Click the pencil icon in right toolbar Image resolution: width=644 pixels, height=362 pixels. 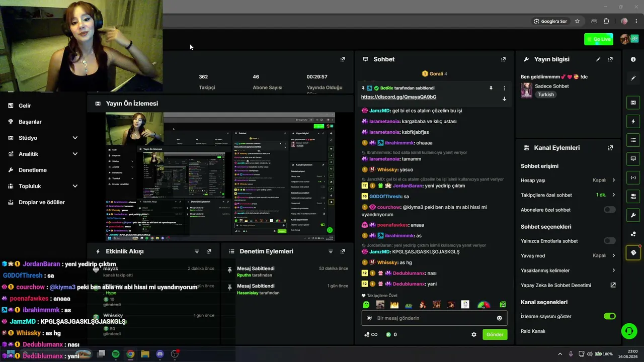coord(633,78)
